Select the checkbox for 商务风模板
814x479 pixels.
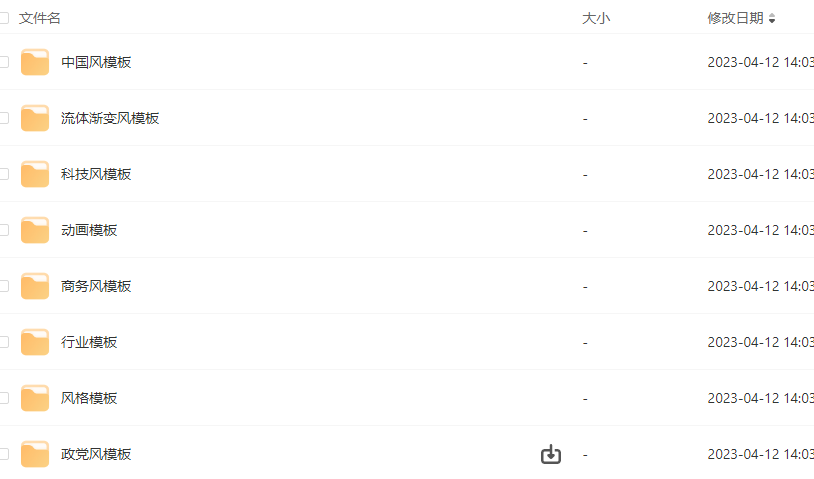point(4,286)
